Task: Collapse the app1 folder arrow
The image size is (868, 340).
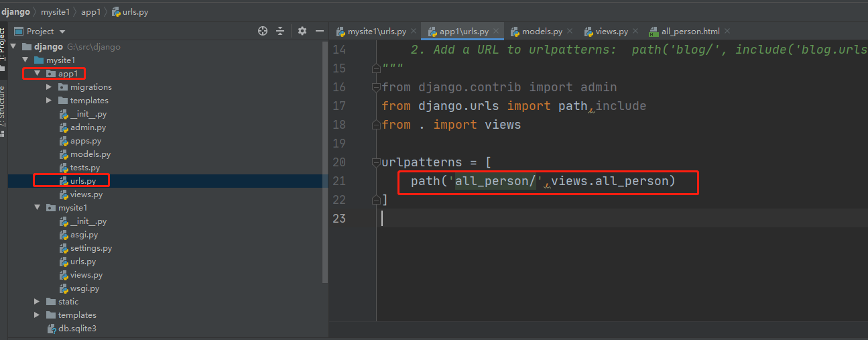Action: (x=38, y=74)
